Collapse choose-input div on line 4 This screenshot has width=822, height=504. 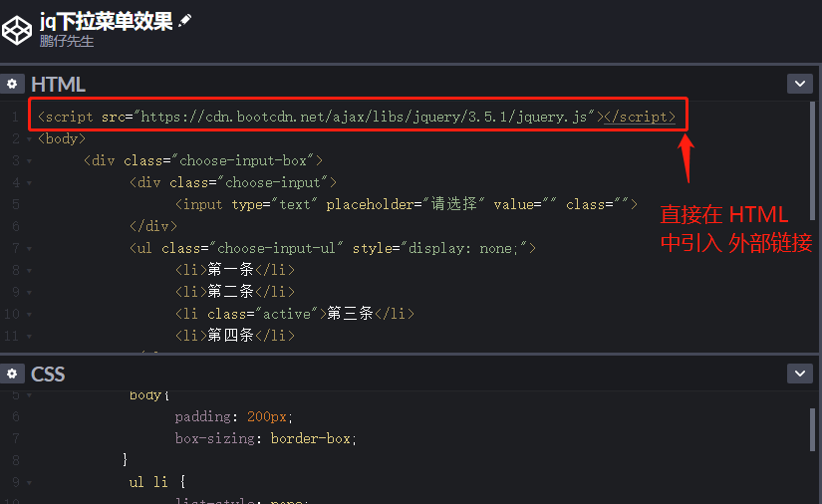coord(29,183)
